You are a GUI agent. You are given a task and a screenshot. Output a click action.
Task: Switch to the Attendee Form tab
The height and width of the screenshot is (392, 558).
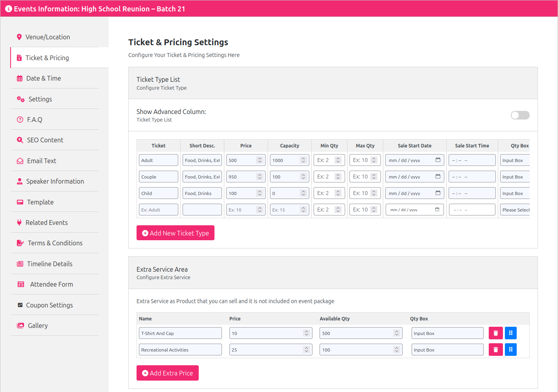(x=51, y=284)
